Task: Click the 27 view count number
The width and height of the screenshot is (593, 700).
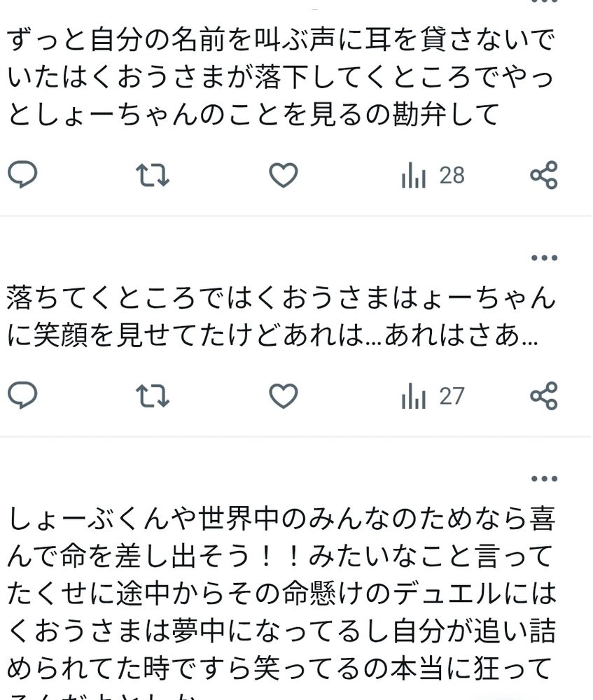Action: [x=452, y=396]
